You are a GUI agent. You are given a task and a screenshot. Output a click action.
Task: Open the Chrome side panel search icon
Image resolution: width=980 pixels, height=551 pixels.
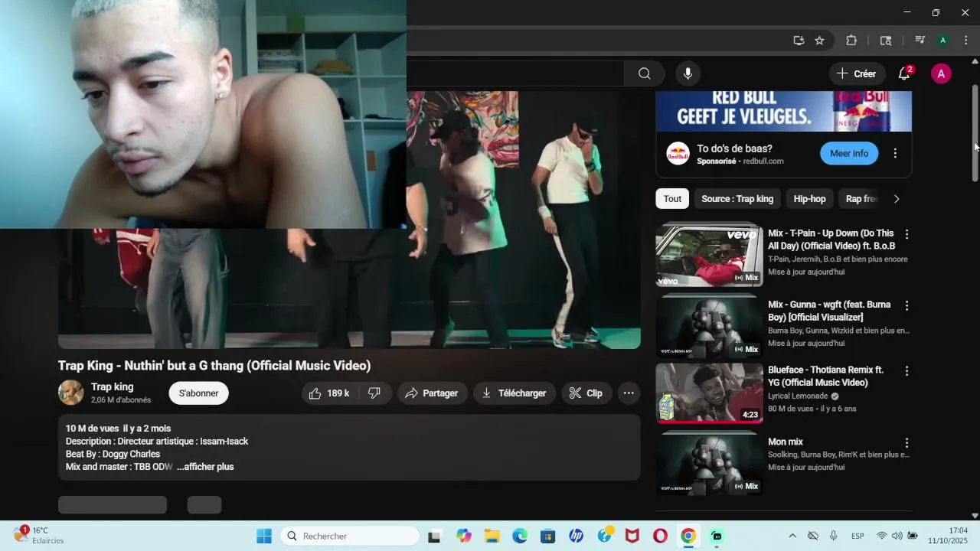886,41
